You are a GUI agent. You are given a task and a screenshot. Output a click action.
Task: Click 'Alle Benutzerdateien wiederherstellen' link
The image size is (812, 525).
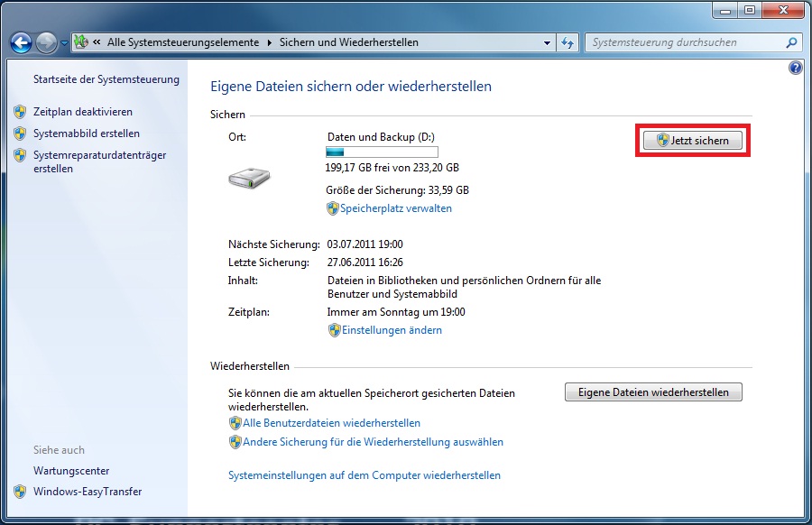331,423
